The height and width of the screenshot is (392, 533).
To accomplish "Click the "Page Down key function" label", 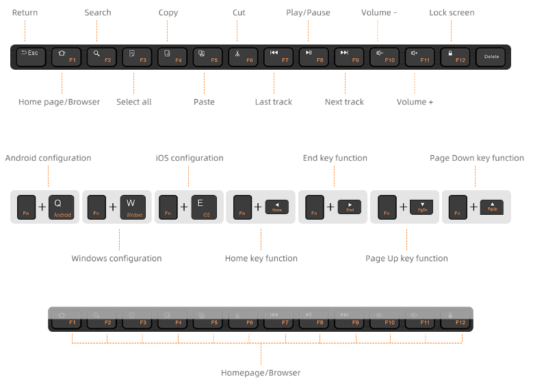I will 477,158.
